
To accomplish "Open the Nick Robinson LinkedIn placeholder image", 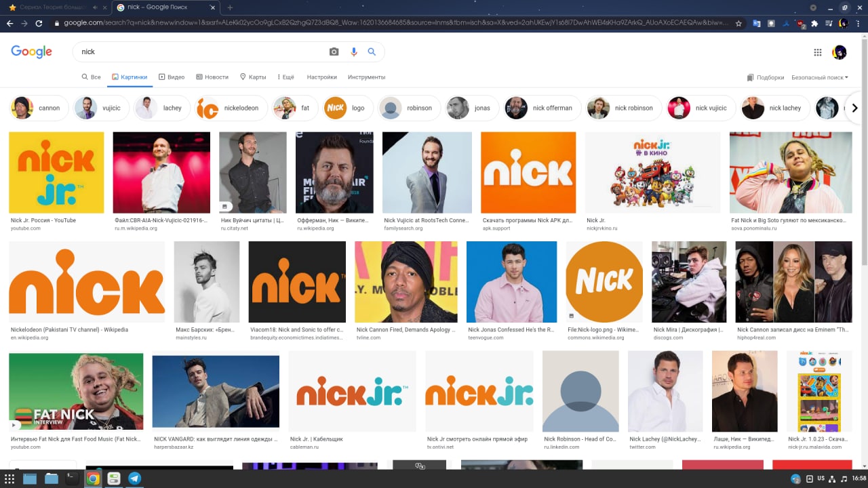I will coord(580,391).
